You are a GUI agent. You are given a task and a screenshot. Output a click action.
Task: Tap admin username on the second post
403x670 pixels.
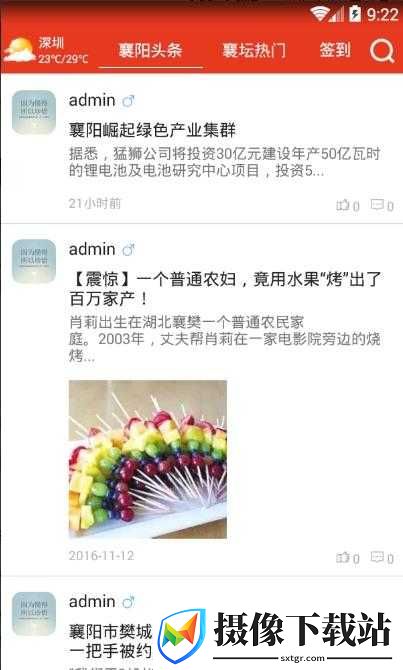click(92, 249)
